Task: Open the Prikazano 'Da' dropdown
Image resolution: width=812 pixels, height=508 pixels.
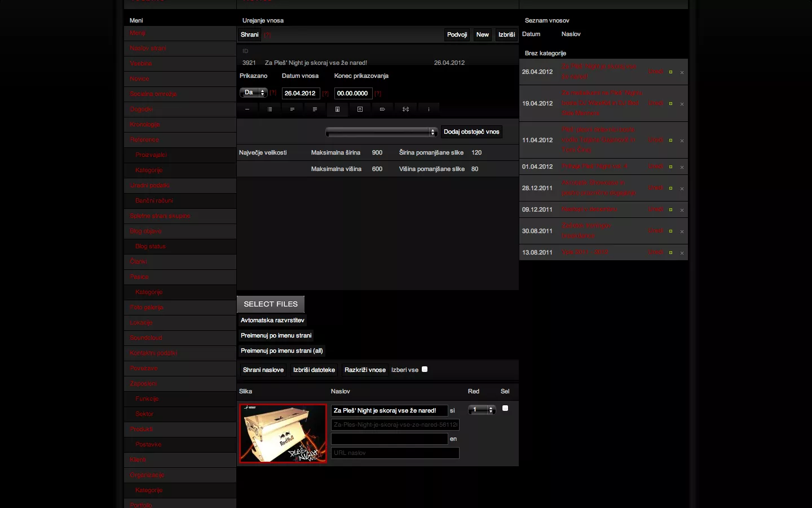Action: pos(253,93)
